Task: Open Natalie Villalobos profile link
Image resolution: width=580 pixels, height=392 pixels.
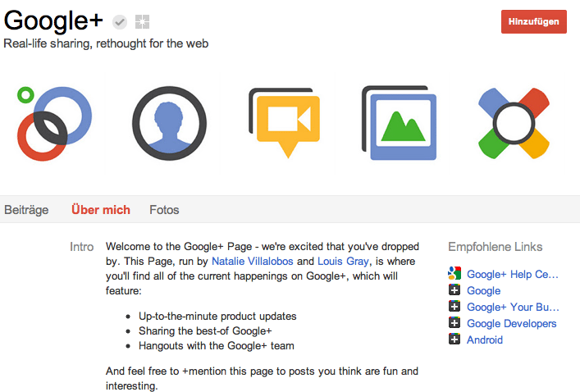Action: coord(253,261)
